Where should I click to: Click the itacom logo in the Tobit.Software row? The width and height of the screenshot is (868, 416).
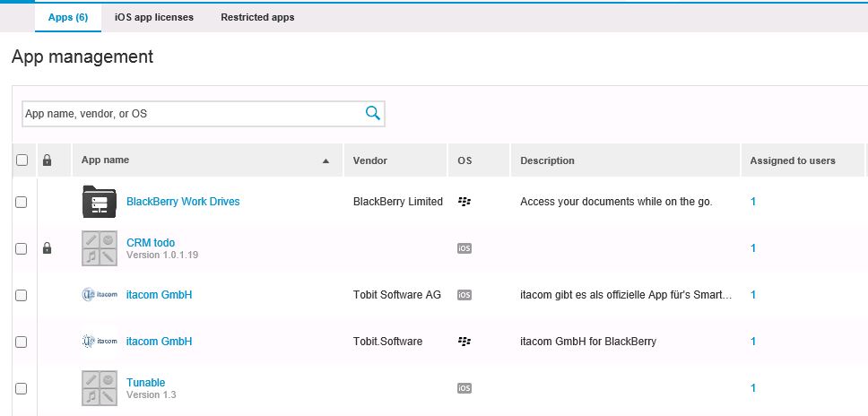100,342
